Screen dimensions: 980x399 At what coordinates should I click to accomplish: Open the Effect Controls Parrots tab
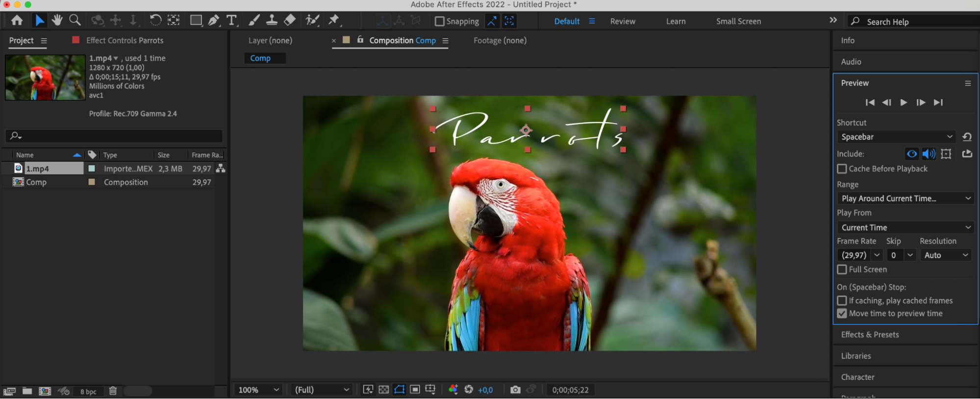click(125, 40)
